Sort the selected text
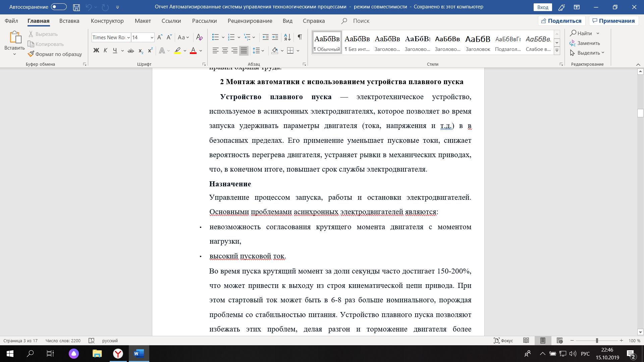 pos(287,37)
